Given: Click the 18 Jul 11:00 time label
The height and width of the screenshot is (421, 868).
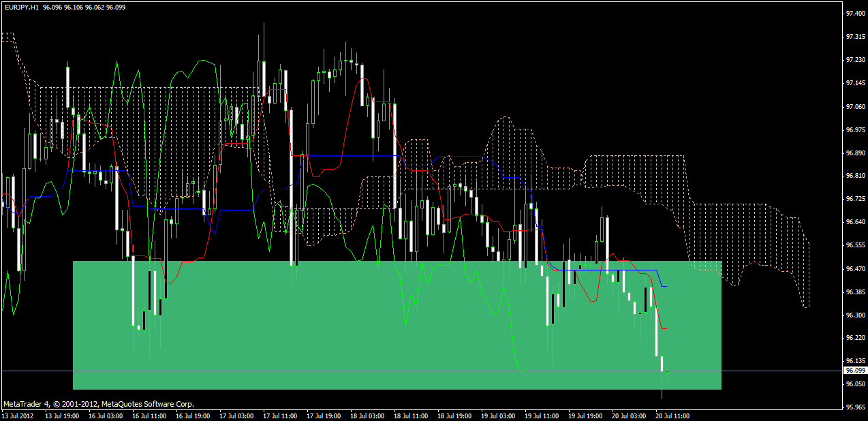Looking at the screenshot, I should pyautogui.click(x=412, y=416).
